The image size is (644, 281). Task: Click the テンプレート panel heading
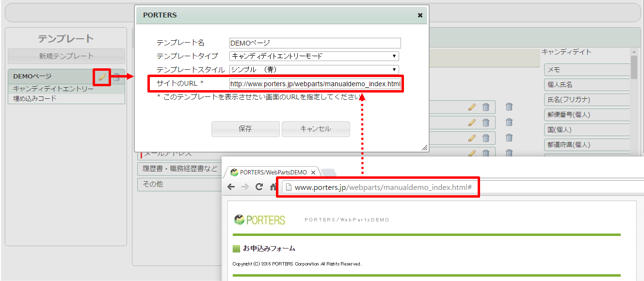tap(66, 39)
